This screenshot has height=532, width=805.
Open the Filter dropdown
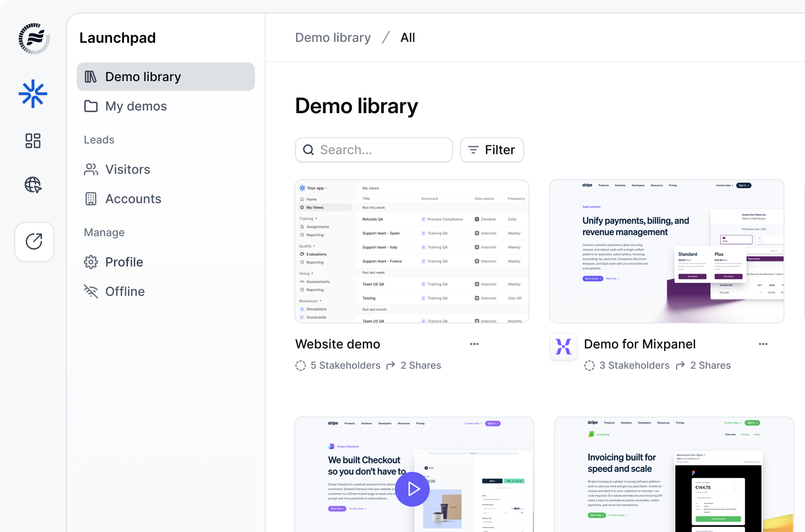point(492,150)
